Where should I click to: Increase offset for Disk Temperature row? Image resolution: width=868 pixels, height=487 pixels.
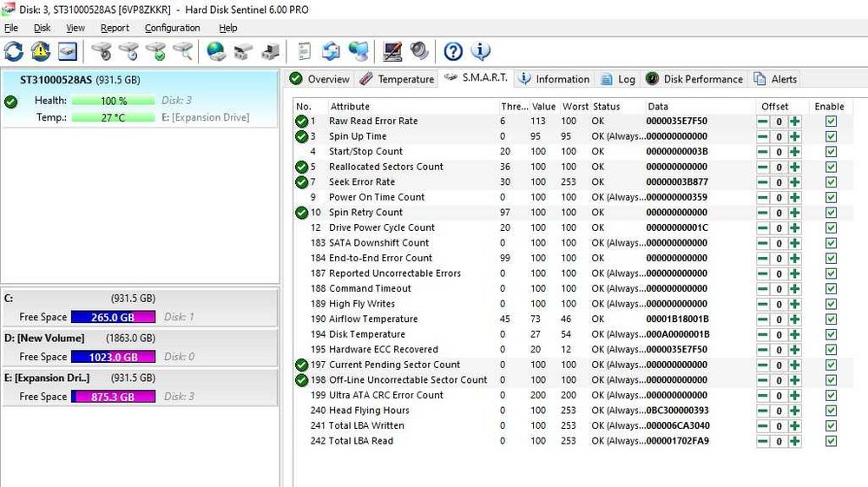tap(795, 334)
